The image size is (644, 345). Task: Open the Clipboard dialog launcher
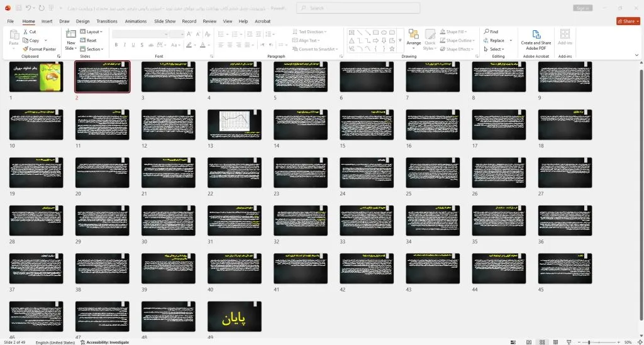pos(58,56)
